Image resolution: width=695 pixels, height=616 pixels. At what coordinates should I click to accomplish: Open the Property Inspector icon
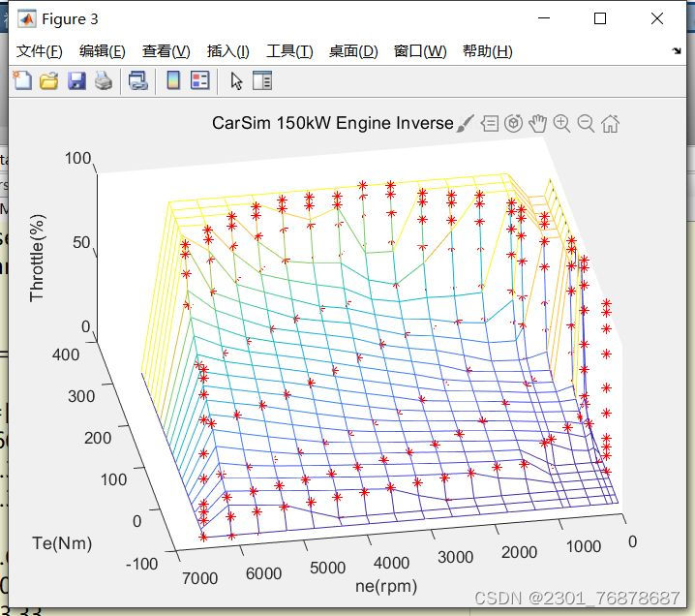point(262,80)
